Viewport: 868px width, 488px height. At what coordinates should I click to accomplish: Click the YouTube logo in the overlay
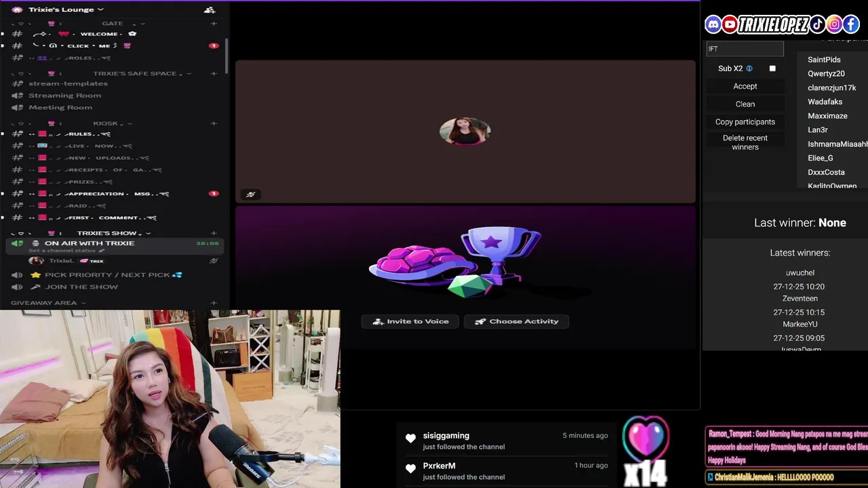tap(730, 25)
